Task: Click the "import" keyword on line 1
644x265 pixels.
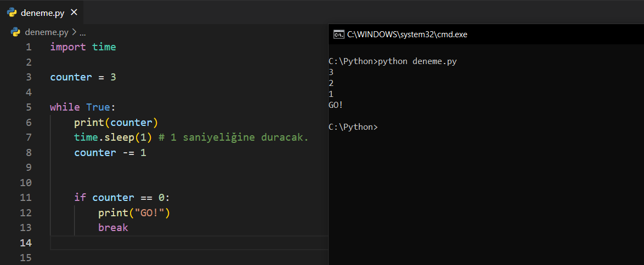Action: coord(68,47)
